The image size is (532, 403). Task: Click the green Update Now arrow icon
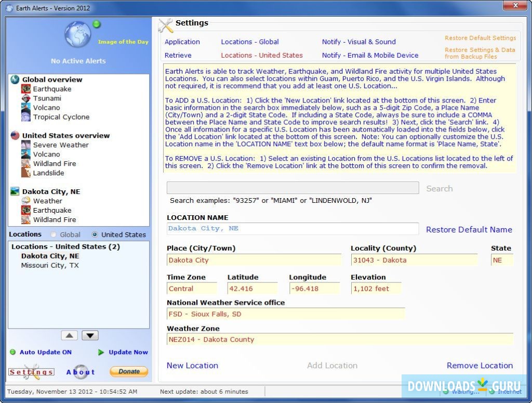(101, 353)
